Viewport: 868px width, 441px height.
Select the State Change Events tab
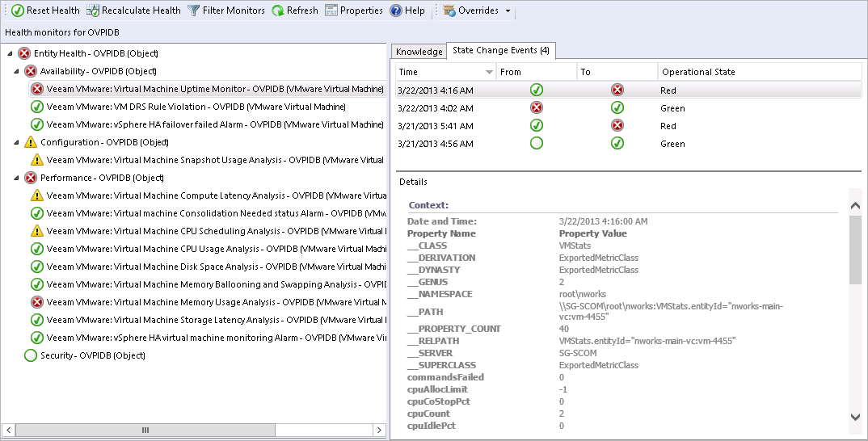coord(501,50)
